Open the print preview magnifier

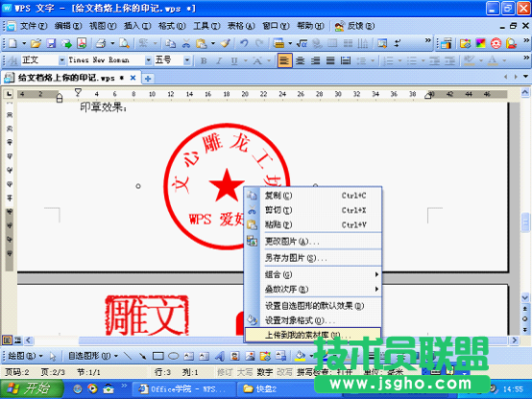click(x=124, y=43)
